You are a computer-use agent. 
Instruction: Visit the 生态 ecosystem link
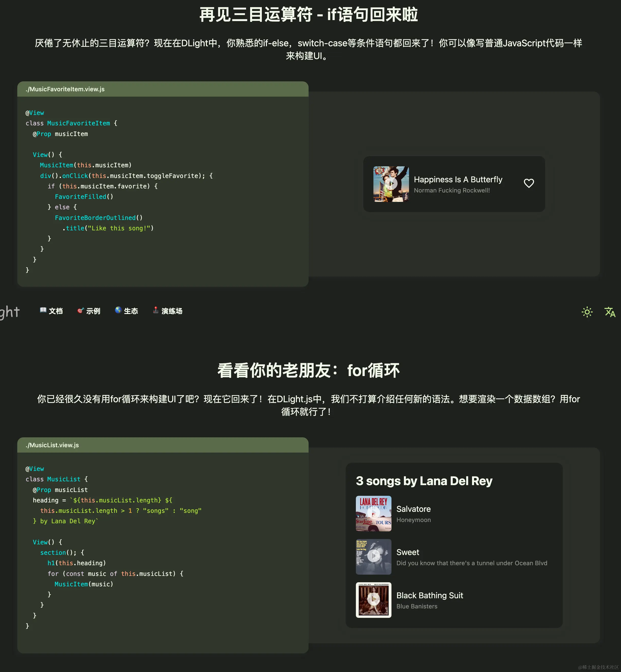coord(131,311)
